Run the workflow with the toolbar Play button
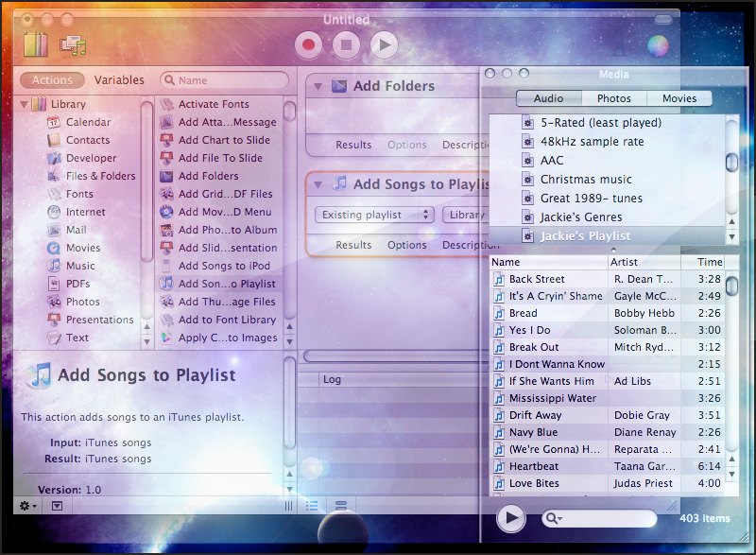Viewport: 756px width, 555px height. click(x=385, y=44)
